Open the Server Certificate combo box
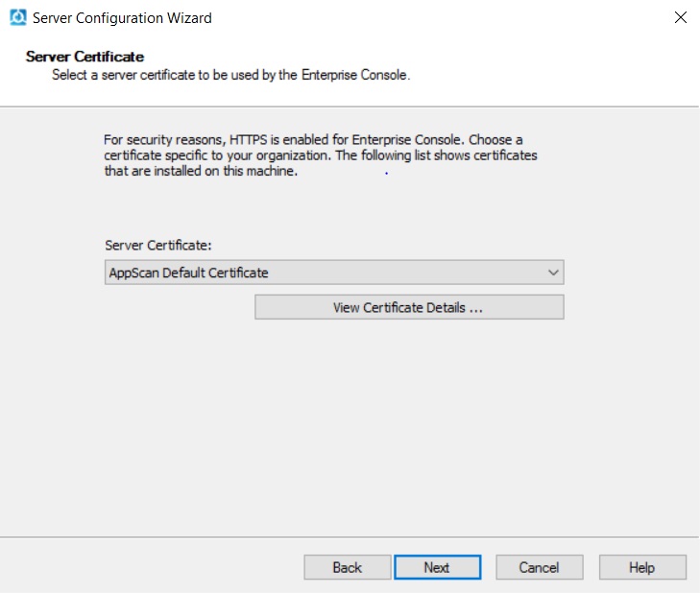The image size is (700, 593). (x=333, y=273)
